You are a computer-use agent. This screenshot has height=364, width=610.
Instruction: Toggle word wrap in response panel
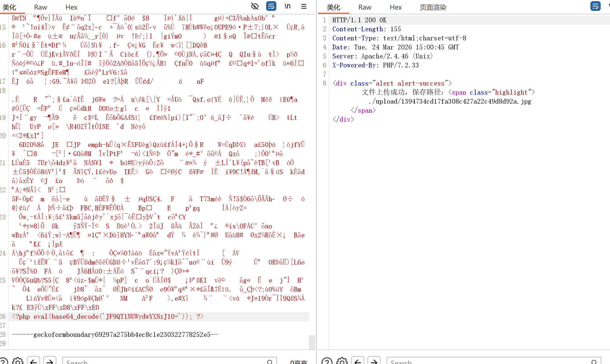tap(595, 6)
